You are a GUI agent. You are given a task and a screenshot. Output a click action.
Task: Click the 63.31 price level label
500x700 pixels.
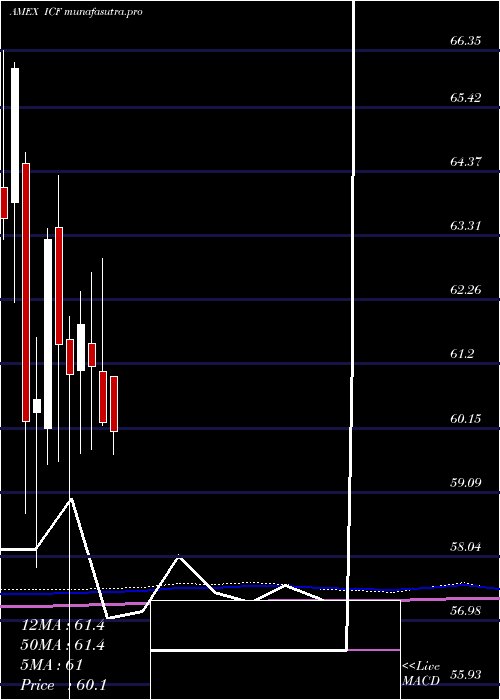tap(466, 226)
